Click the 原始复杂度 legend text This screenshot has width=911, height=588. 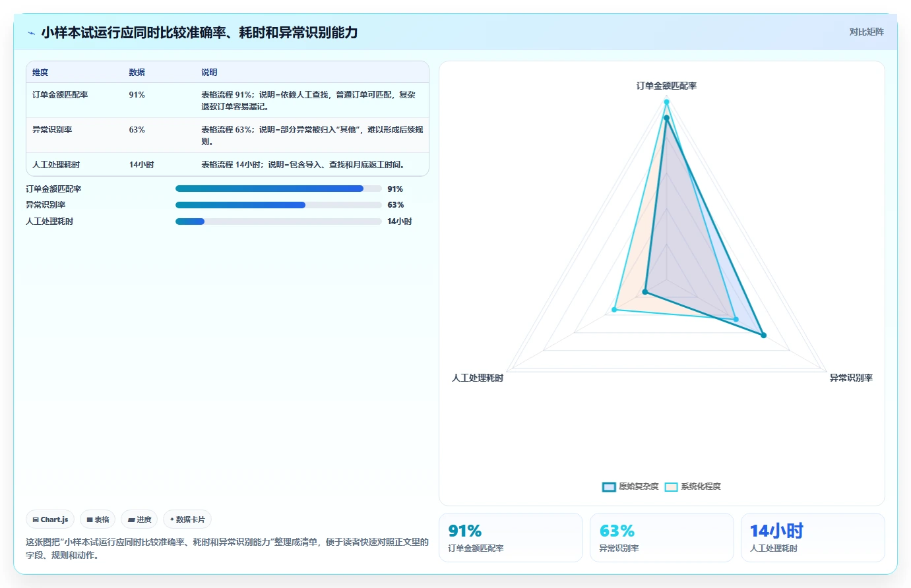tap(639, 486)
